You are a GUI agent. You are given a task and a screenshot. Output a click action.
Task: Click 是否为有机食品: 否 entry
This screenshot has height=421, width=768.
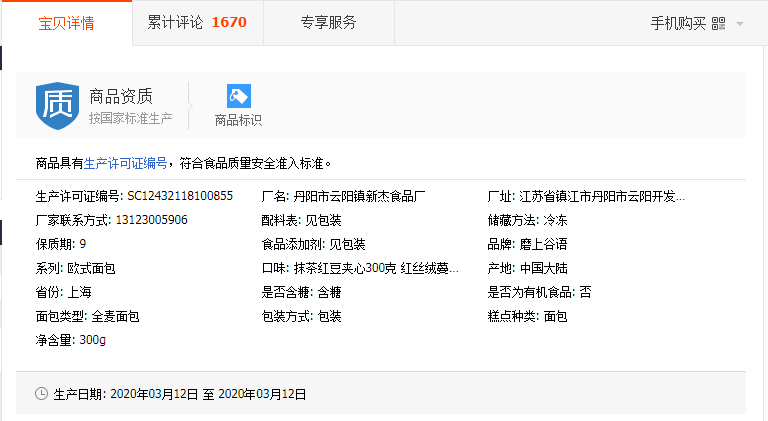pyautogui.click(x=539, y=292)
